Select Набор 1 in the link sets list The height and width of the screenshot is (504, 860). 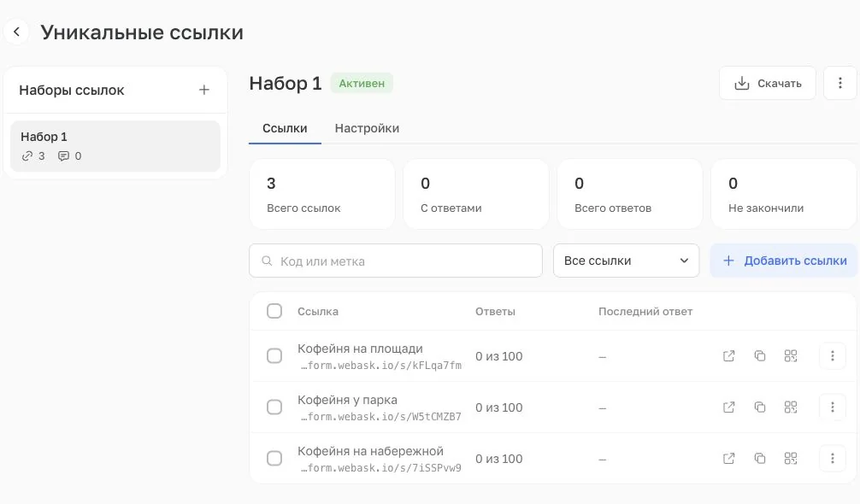pyautogui.click(x=115, y=146)
